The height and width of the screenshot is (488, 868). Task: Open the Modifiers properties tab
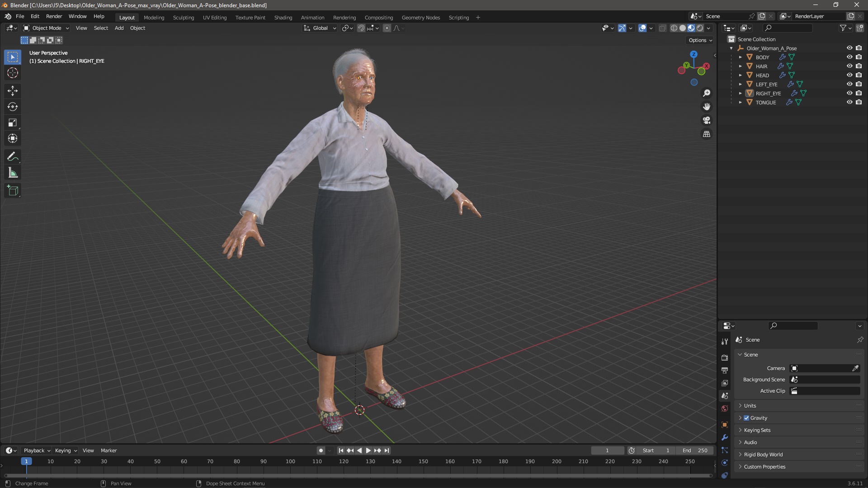coord(725,437)
